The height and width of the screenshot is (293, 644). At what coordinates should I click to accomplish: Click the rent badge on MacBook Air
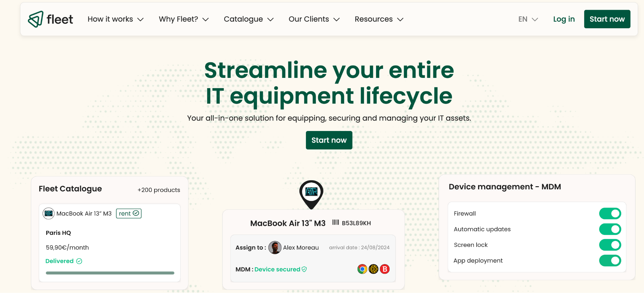point(129,214)
